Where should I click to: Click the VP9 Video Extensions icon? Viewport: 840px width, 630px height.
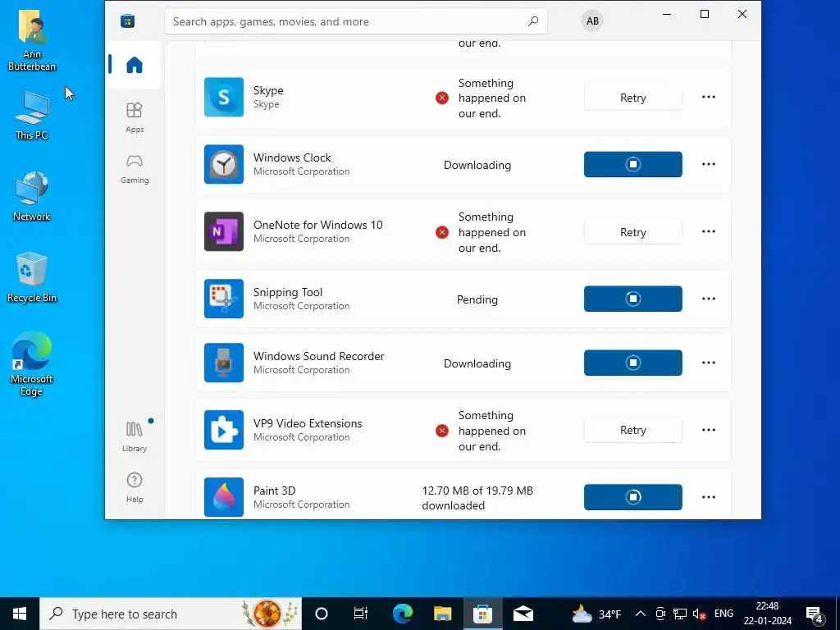pyautogui.click(x=224, y=430)
